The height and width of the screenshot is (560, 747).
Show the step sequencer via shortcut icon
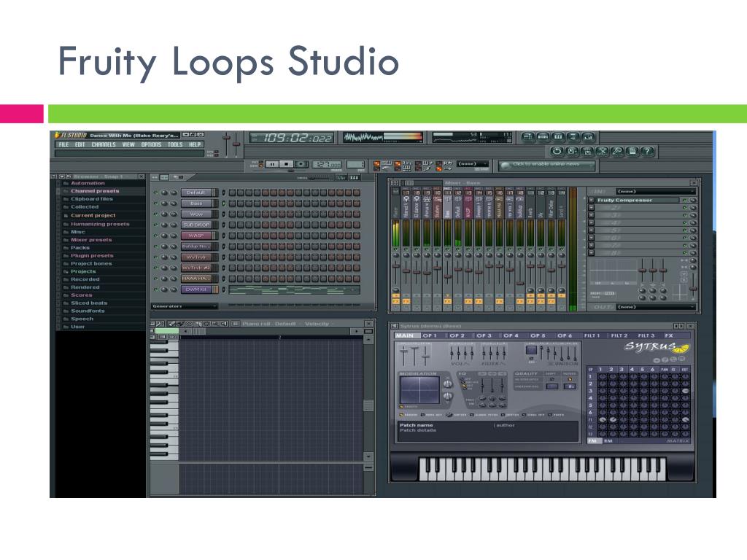coord(543,137)
